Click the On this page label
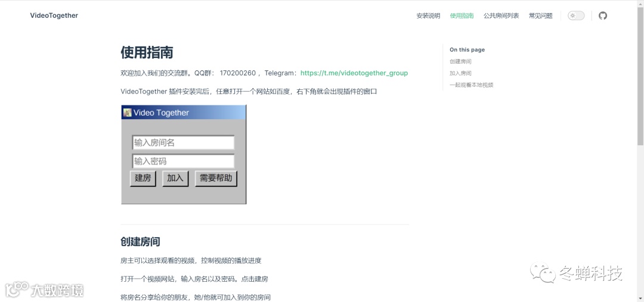 [x=467, y=49]
